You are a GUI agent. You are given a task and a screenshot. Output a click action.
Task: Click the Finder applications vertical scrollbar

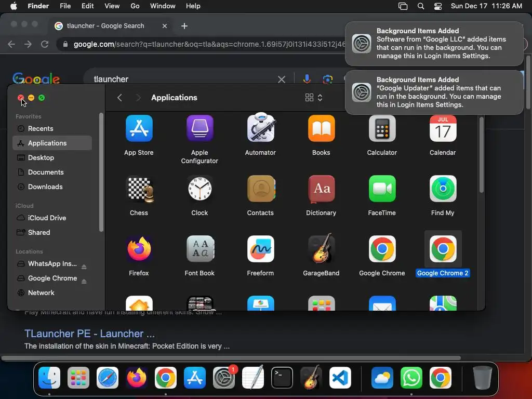(481, 155)
